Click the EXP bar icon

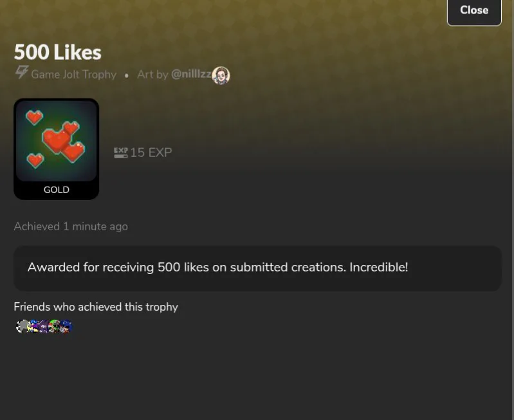121,152
